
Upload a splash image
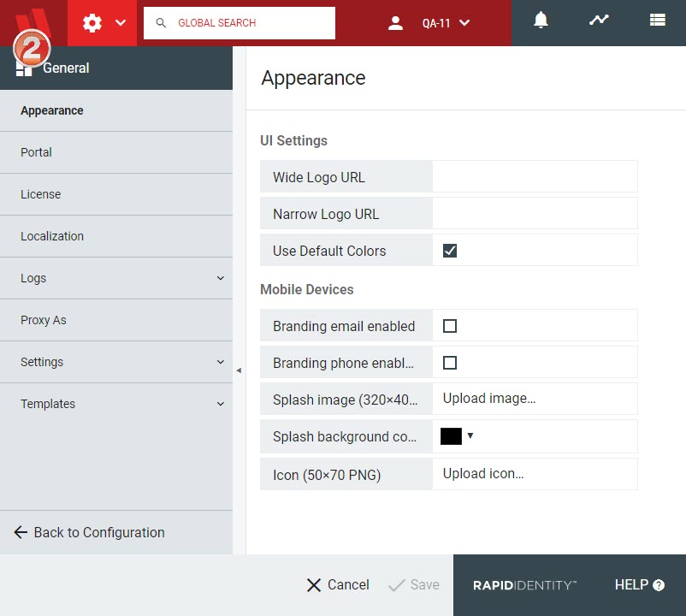[x=489, y=399]
